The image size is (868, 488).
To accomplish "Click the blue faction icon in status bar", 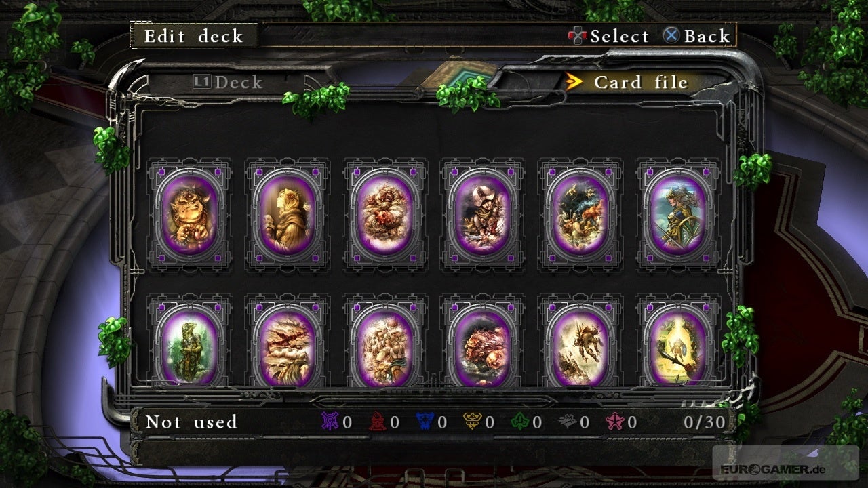I will click(425, 422).
